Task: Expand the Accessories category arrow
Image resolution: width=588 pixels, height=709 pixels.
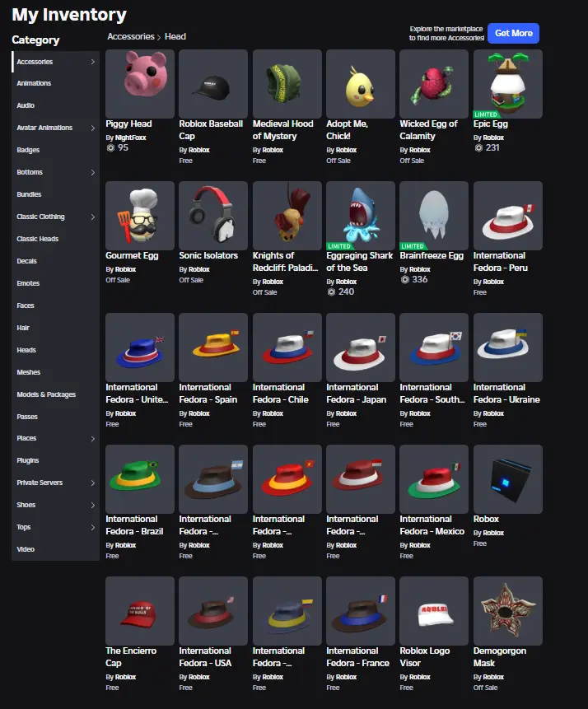Action: (x=93, y=62)
